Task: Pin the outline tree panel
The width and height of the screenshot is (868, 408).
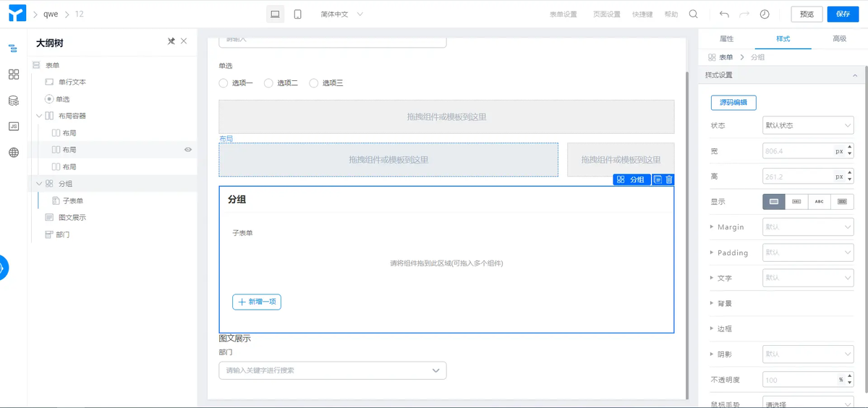Action: point(171,41)
